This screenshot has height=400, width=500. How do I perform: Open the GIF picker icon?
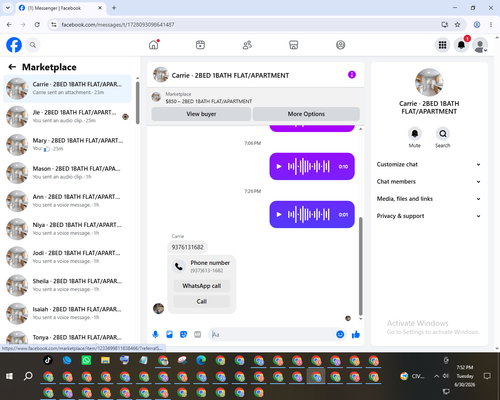(198, 334)
